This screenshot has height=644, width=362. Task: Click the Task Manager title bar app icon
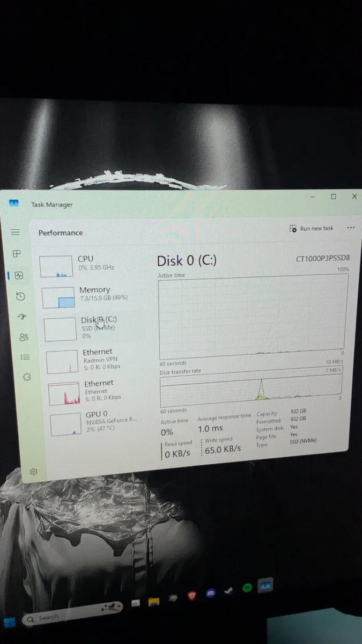(14, 203)
